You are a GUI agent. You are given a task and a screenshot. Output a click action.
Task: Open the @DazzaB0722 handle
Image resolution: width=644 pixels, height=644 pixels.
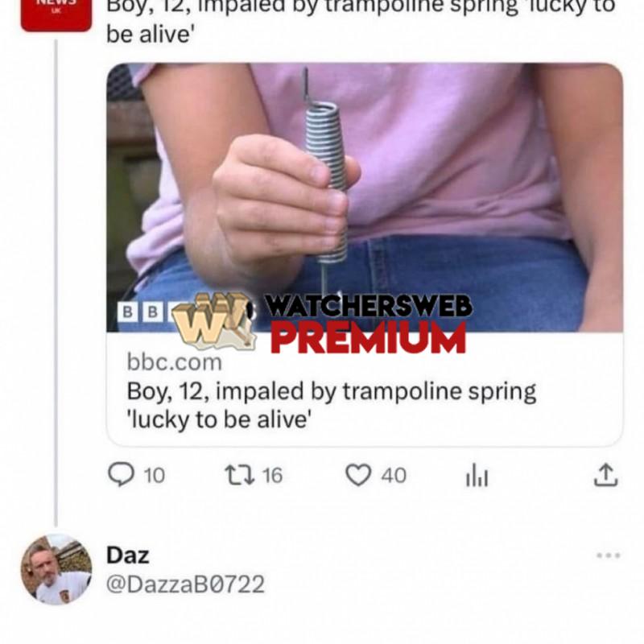tap(185, 584)
